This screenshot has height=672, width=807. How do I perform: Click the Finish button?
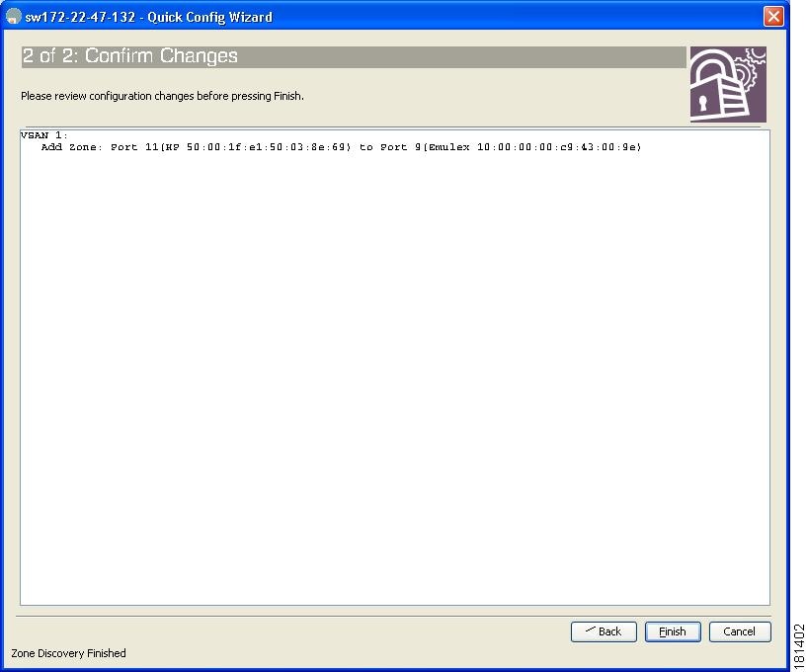coord(672,631)
